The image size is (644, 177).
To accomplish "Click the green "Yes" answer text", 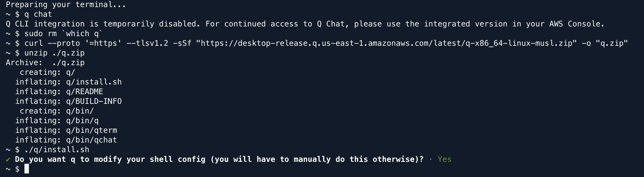I will point(444,159).
